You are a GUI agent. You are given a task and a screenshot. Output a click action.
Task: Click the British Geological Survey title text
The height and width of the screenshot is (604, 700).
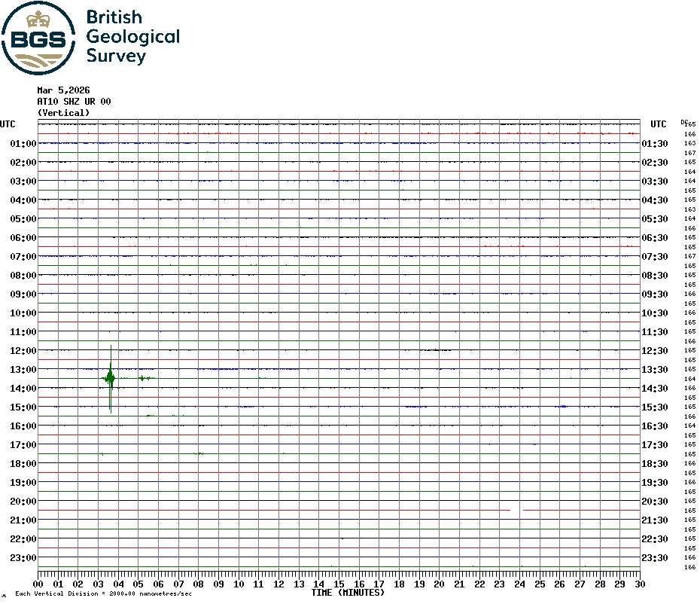pyautogui.click(x=132, y=37)
